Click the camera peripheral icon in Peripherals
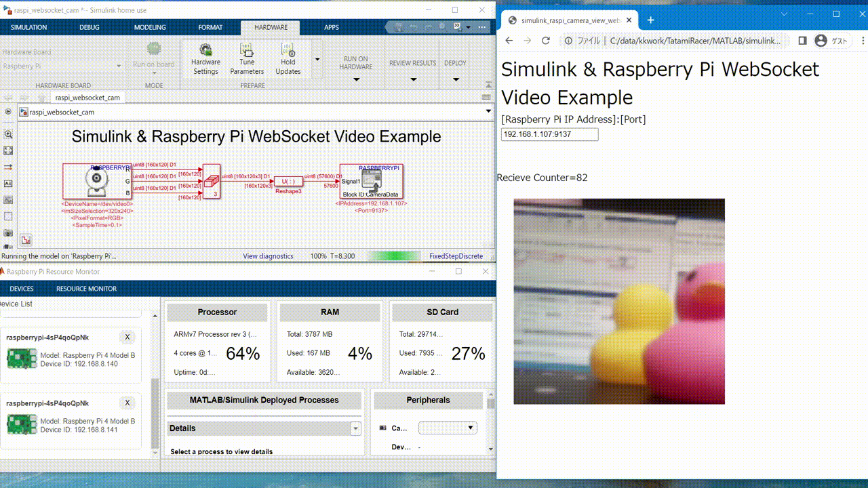Viewport: 868px width, 488px height. pyautogui.click(x=382, y=428)
